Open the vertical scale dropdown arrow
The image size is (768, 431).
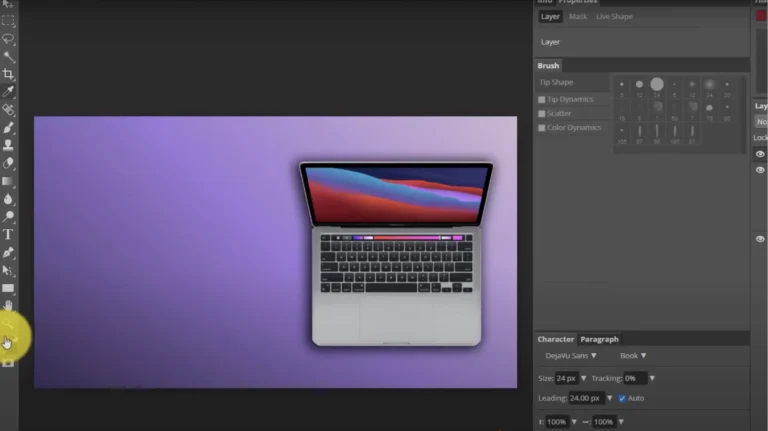coord(574,422)
